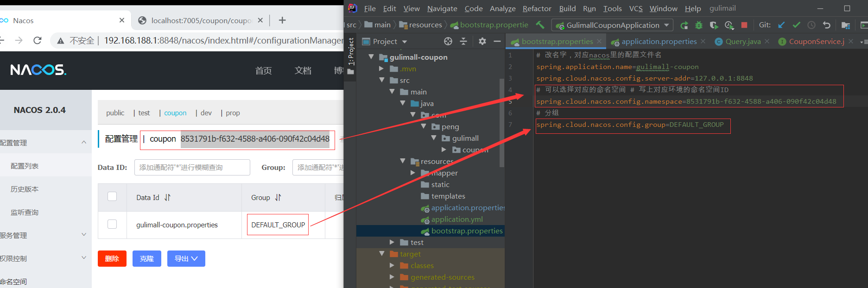Open 历史版本 in the sidebar
Image resolution: width=868 pixels, height=288 pixels.
coord(25,189)
